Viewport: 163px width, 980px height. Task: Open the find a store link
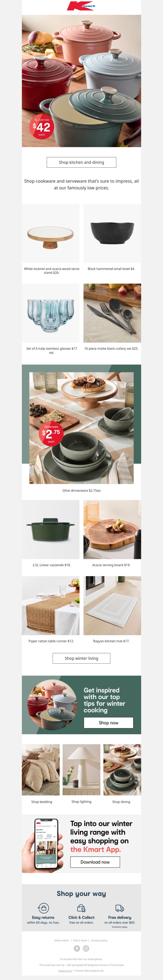80,940
